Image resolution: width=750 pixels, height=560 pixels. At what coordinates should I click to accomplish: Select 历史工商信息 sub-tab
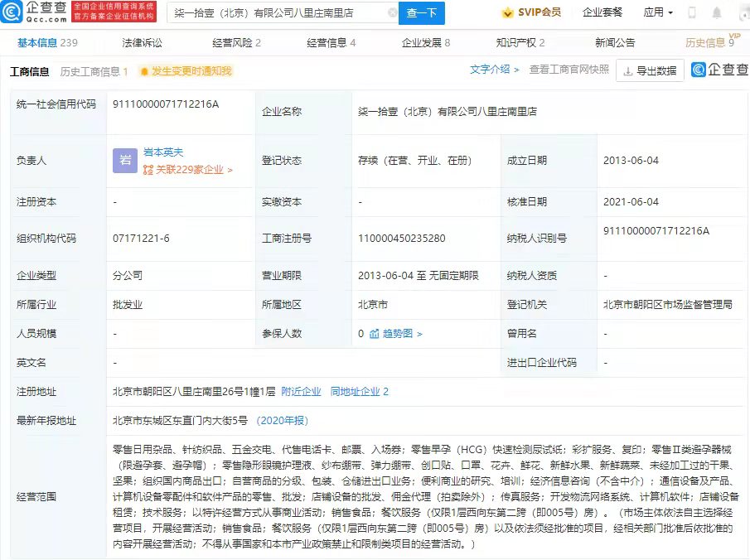click(x=94, y=72)
